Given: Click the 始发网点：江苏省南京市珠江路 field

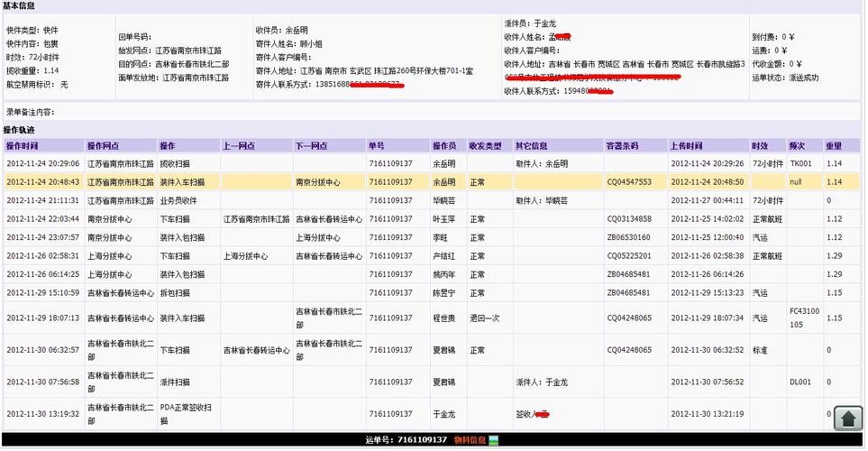Looking at the screenshot, I should pos(169,51).
